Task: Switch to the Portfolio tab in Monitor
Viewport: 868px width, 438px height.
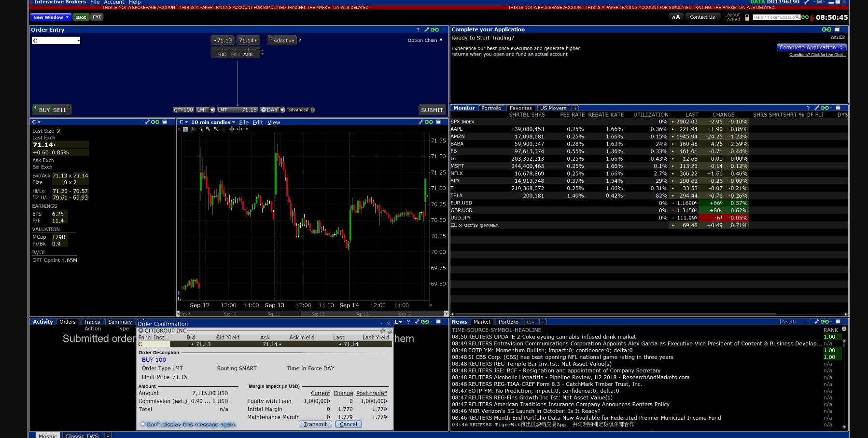Action: [491, 108]
